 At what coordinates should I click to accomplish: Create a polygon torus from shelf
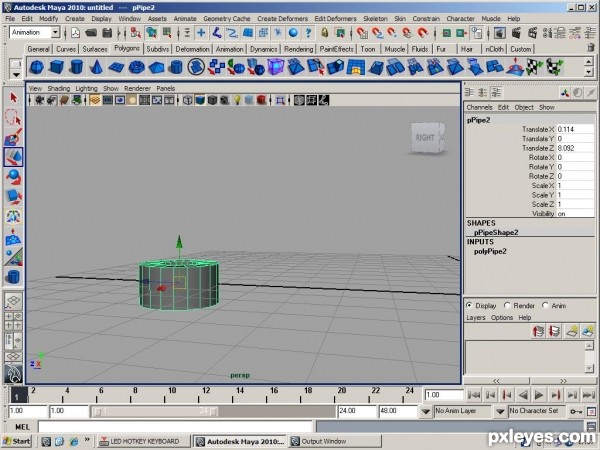tap(136, 67)
